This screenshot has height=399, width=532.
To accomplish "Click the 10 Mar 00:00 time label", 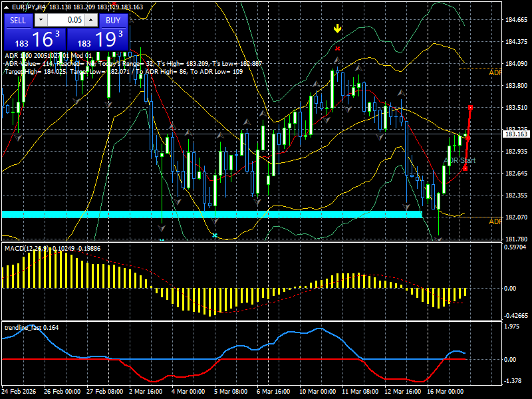I will pos(318,391).
